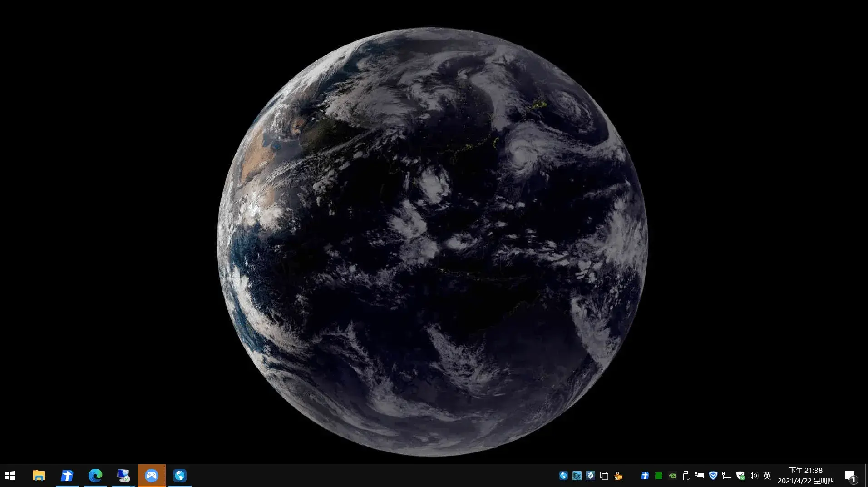
Task: Switch input language indicator 英
Action: (767, 476)
